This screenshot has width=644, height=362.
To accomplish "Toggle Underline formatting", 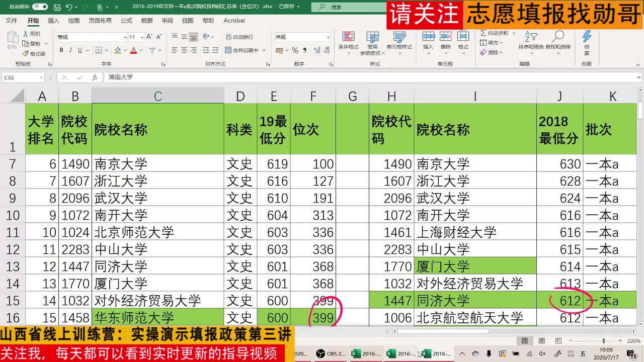I will click(x=79, y=50).
